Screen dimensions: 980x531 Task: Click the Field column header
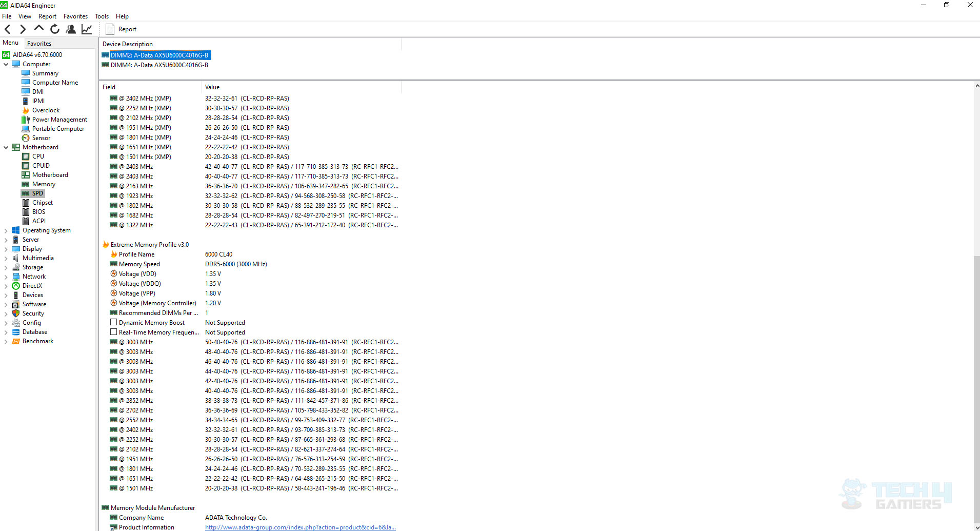pos(151,87)
